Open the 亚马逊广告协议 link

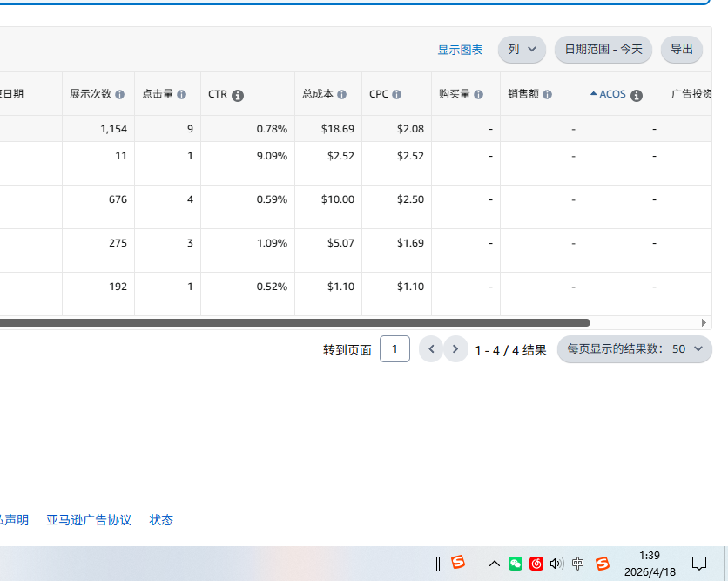89,520
